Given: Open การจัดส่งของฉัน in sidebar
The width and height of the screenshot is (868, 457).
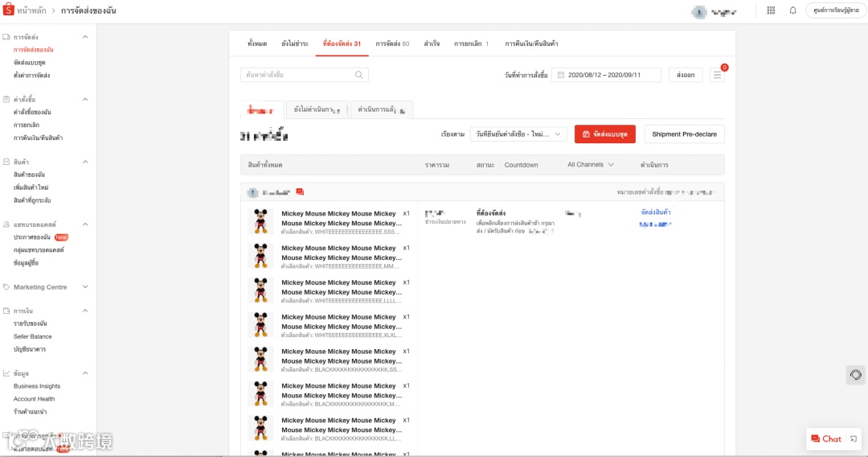Looking at the screenshot, I should pyautogui.click(x=33, y=50).
